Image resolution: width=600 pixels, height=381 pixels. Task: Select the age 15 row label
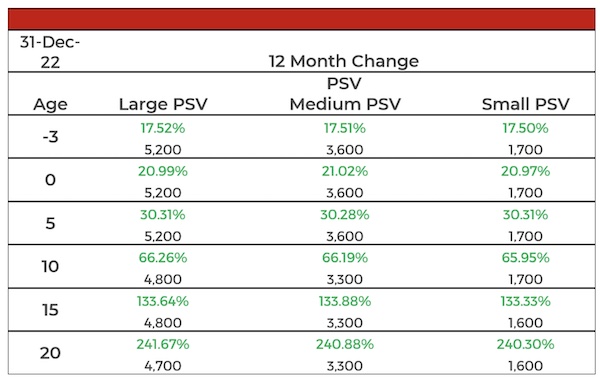point(50,310)
